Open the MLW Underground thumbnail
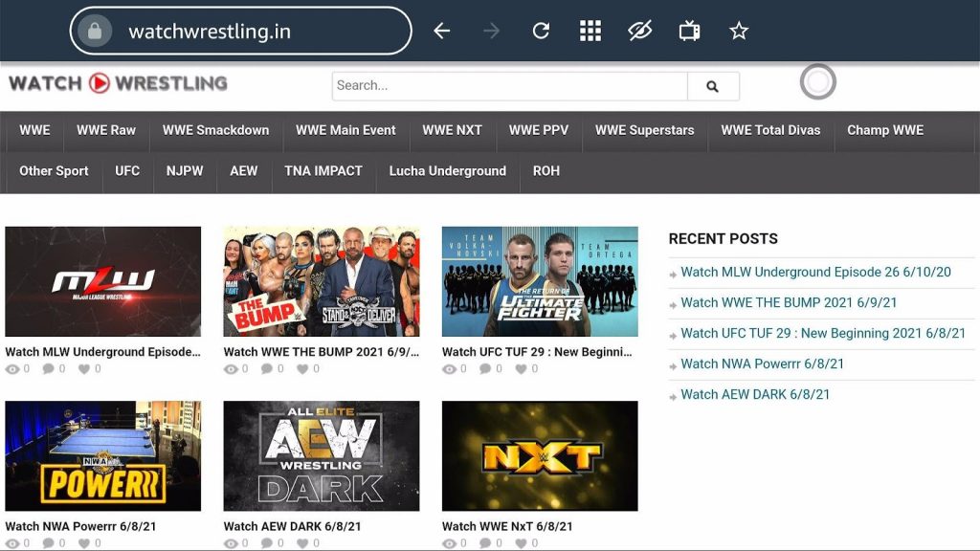This screenshot has height=551, width=980. tap(103, 282)
